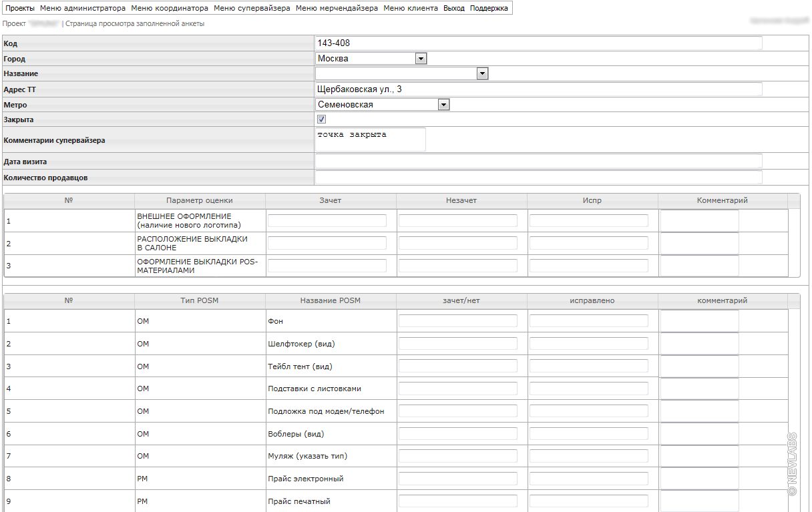Image resolution: width=812 pixels, height=512 pixels.
Task: Open Меню мерчендайзера
Action: [x=337, y=9]
